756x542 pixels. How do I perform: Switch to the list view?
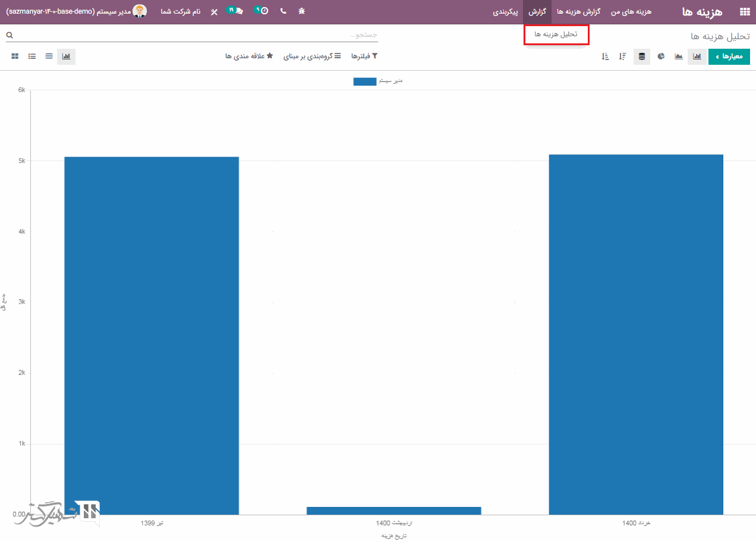[32, 56]
